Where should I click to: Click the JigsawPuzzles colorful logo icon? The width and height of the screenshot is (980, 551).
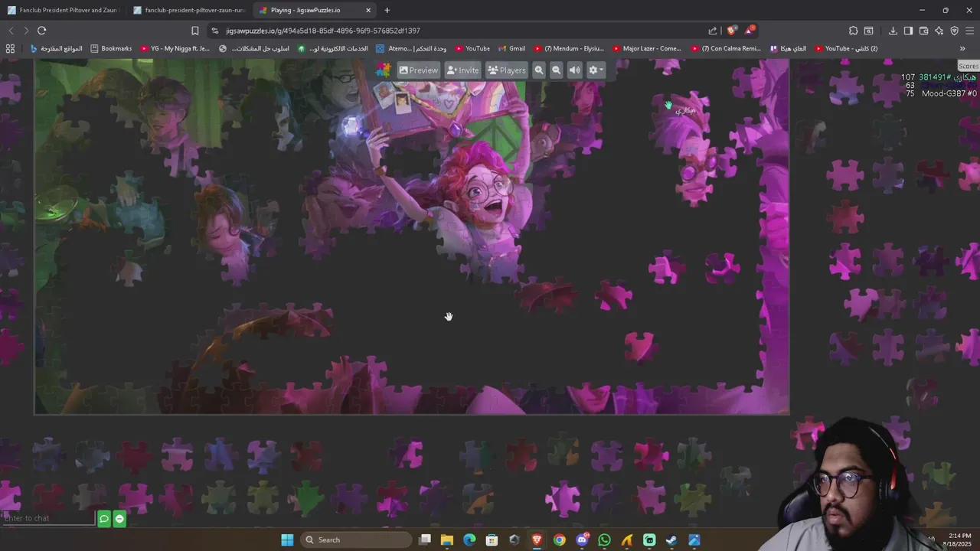tap(384, 70)
